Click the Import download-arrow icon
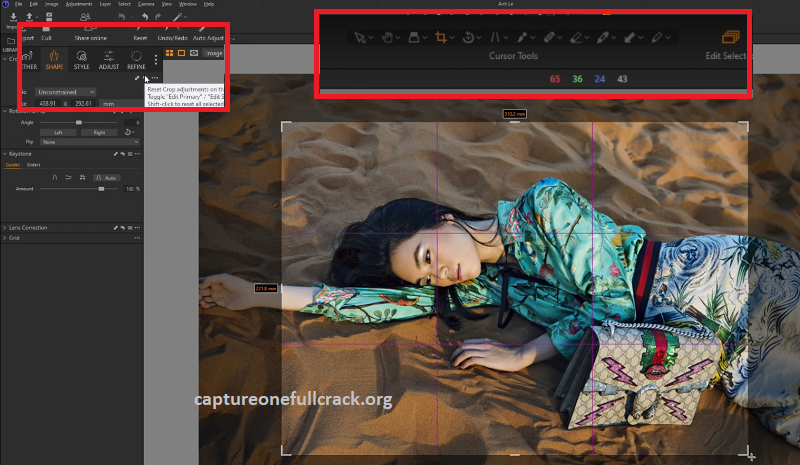Image resolution: width=800 pixels, height=465 pixels. pos(13,17)
